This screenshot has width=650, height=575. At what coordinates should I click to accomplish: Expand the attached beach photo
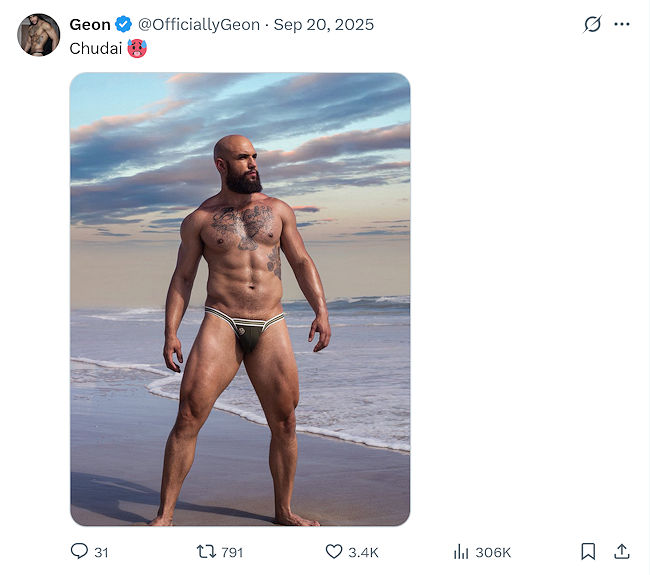[x=240, y=299]
